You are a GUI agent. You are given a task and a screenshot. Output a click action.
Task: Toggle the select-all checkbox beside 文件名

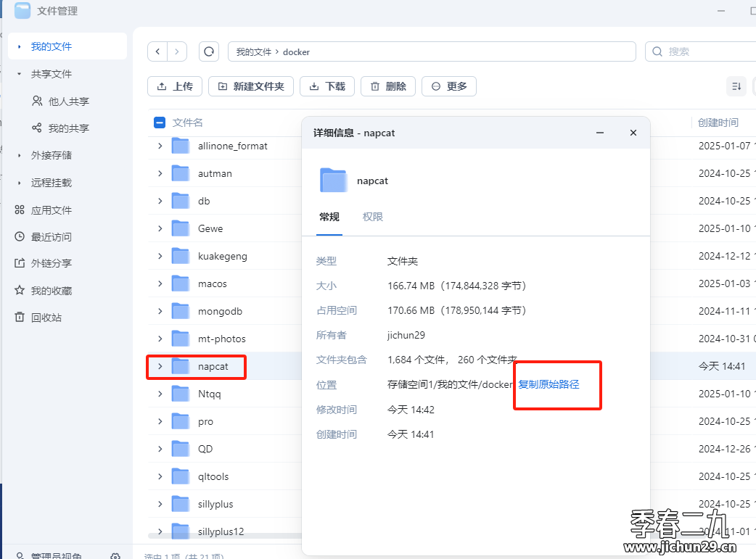160,123
